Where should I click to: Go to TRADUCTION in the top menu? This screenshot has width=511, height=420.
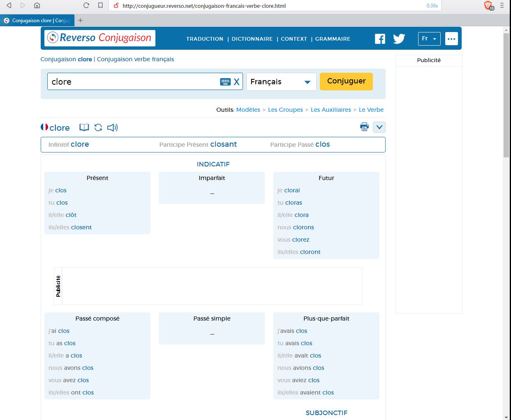(x=205, y=39)
